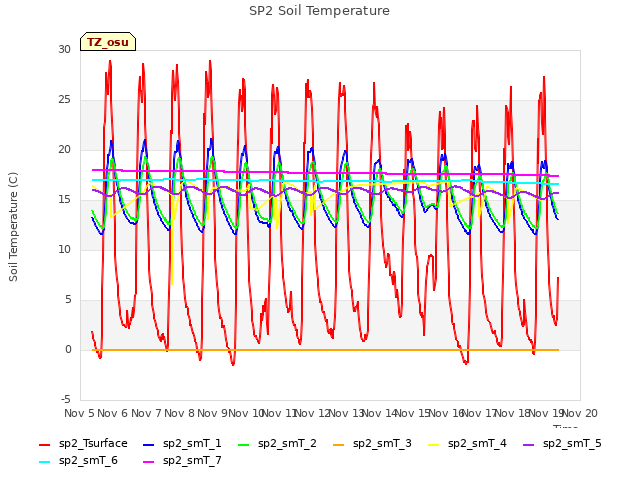
Task: Click the SP2 Soil Temperature chart title
Action: (319, 11)
